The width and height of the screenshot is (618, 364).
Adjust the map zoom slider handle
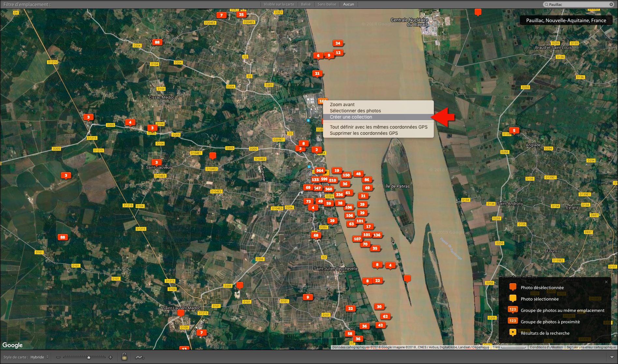pos(89,357)
